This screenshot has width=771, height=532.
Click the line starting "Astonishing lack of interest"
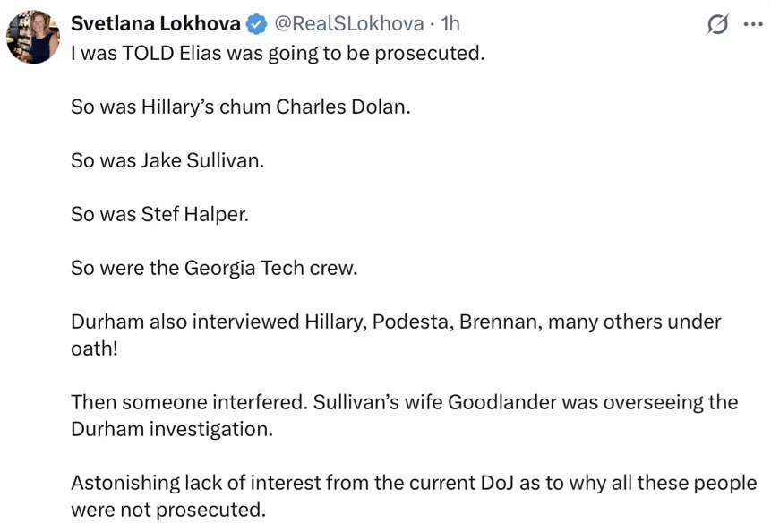[413, 484]
